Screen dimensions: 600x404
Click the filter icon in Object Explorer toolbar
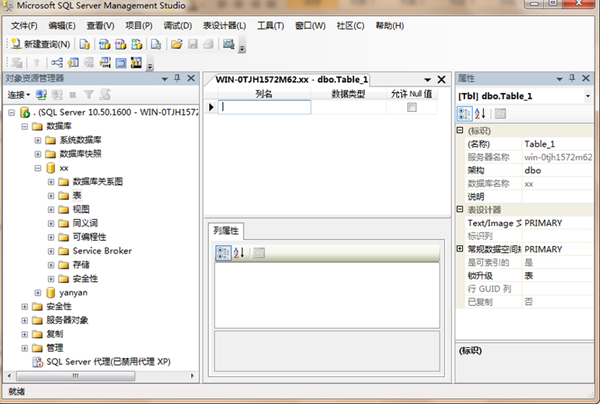pyautogui.click(x=87, y=95)
